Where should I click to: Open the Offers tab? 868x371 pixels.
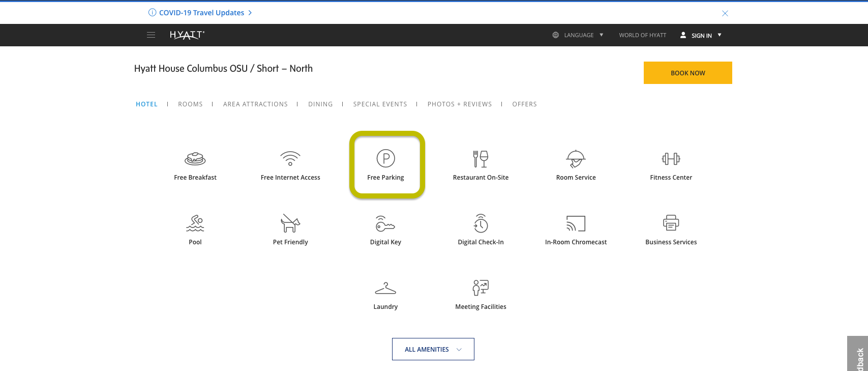tap(524, 104)
